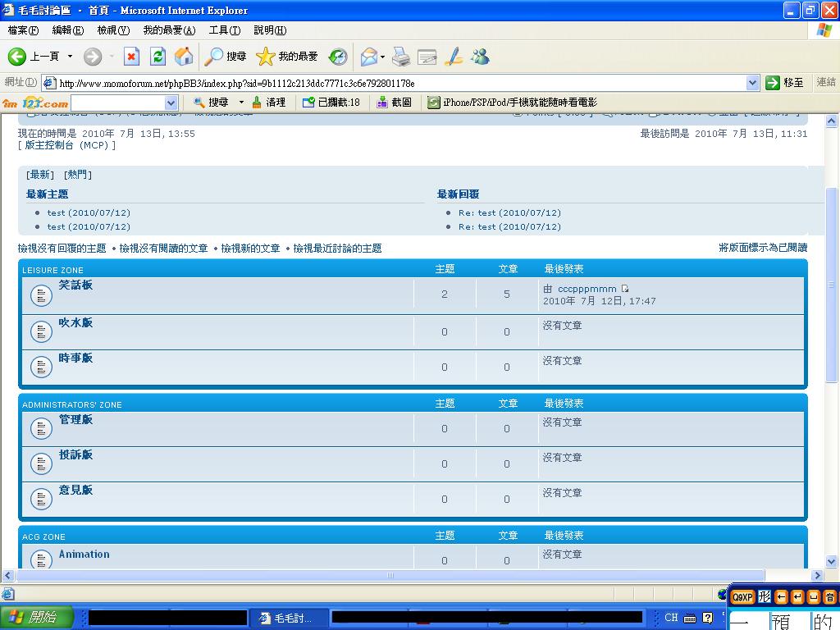Click the Stop loading icon
This screenshot has height=630, width=840.
point(131,57)
